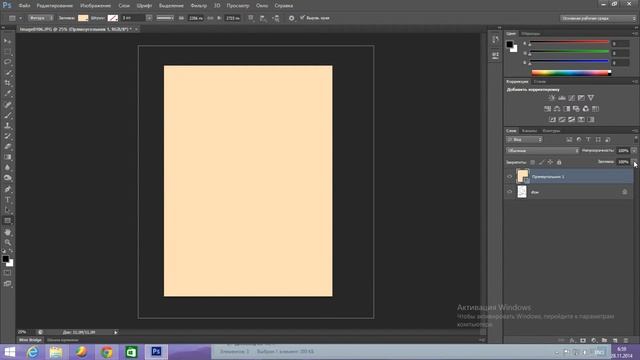Add Vibrance adjustment triangle icon

point(591,98)
